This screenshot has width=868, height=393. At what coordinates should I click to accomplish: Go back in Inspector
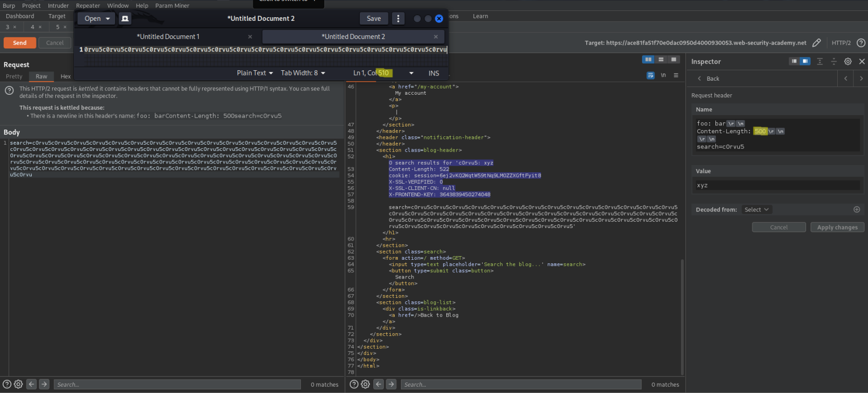click(708, 79)
